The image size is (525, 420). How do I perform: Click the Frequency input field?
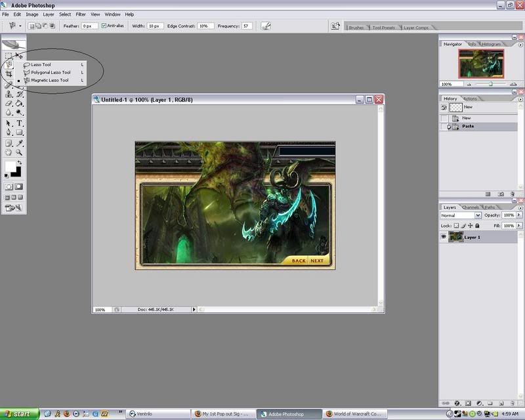pos(247,26)
